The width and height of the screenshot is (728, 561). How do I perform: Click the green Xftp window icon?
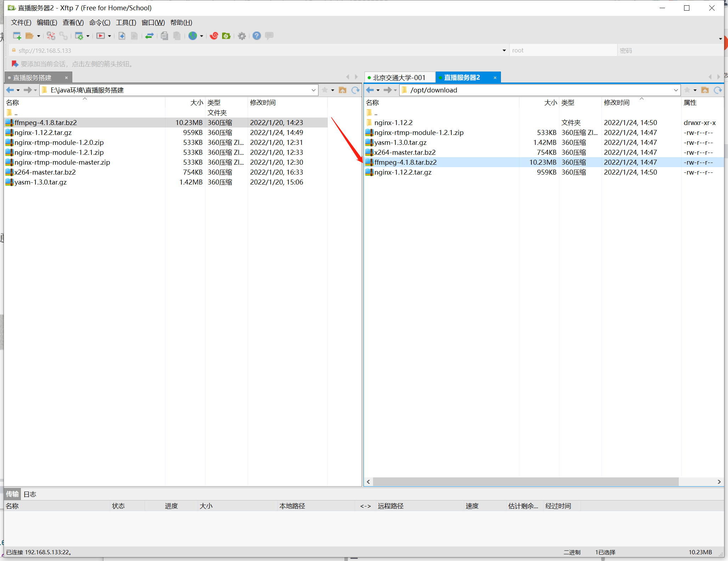pyautogui.click(x=226, y=36)
